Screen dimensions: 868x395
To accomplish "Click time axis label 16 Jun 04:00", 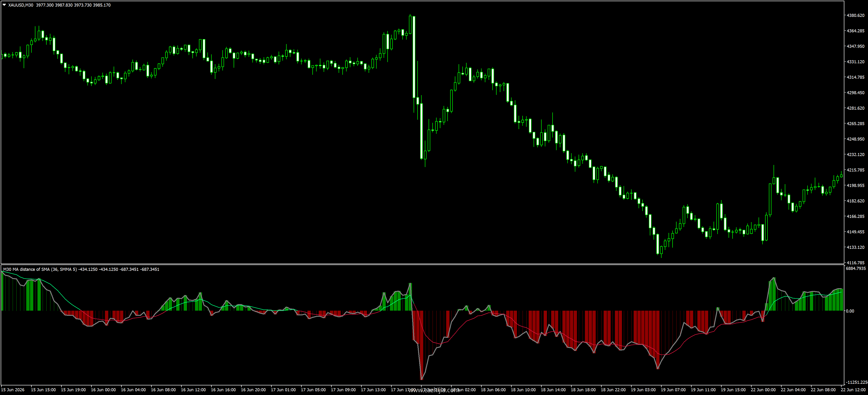I will pos(133,390).
